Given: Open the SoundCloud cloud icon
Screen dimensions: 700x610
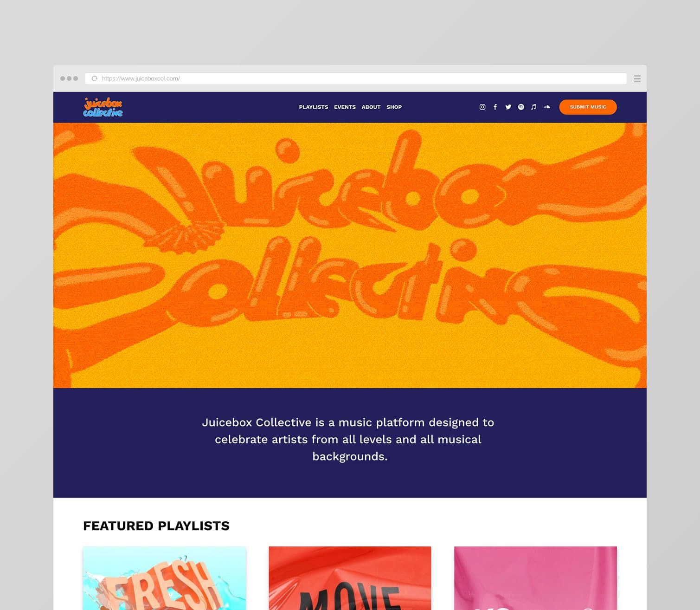Looking at the screenshot, I should [x=547, y=107].
